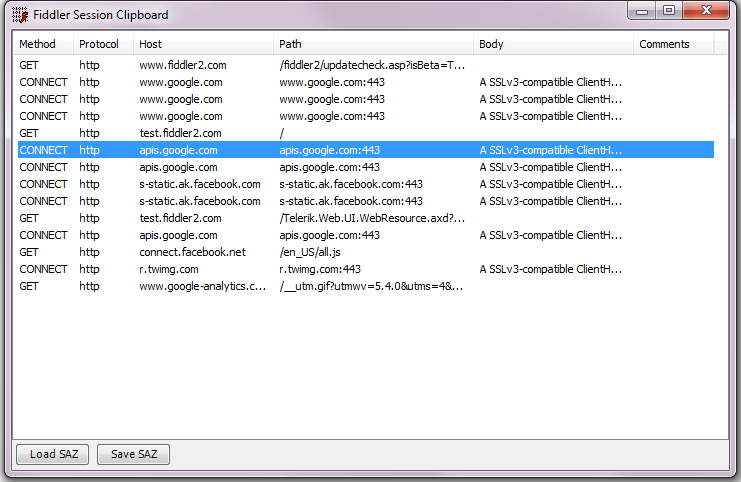Image resolution: width=741 pixels, height=482 pixels.
Task: Maximize the Fiddler Session Clipboard window
Action: 669,11
